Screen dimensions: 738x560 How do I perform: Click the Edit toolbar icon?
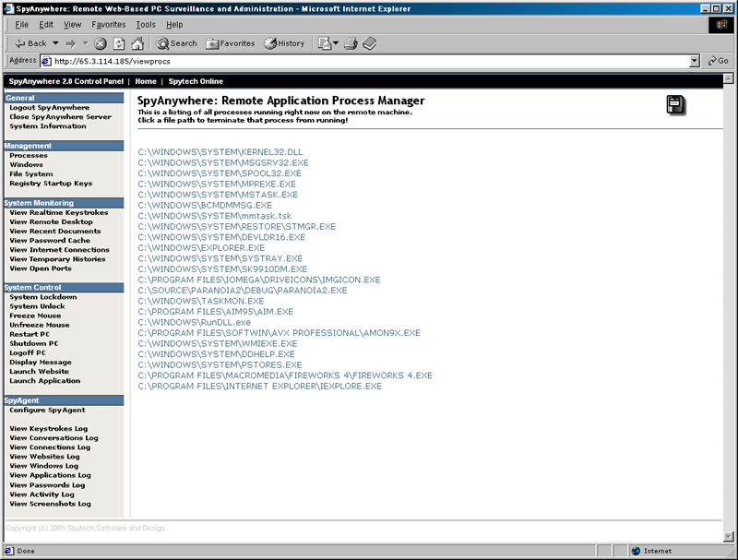click(x=370, y=43)
